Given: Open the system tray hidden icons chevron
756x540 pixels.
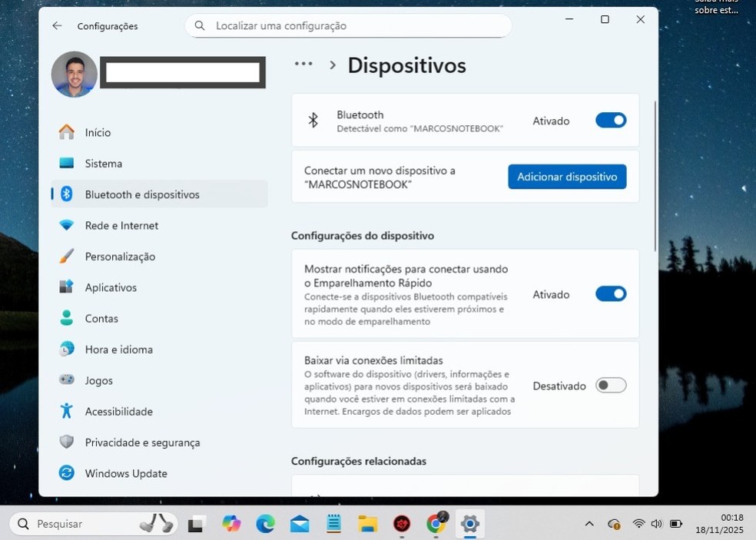Looking at the screenshot, I should click(x=589, y=523).
